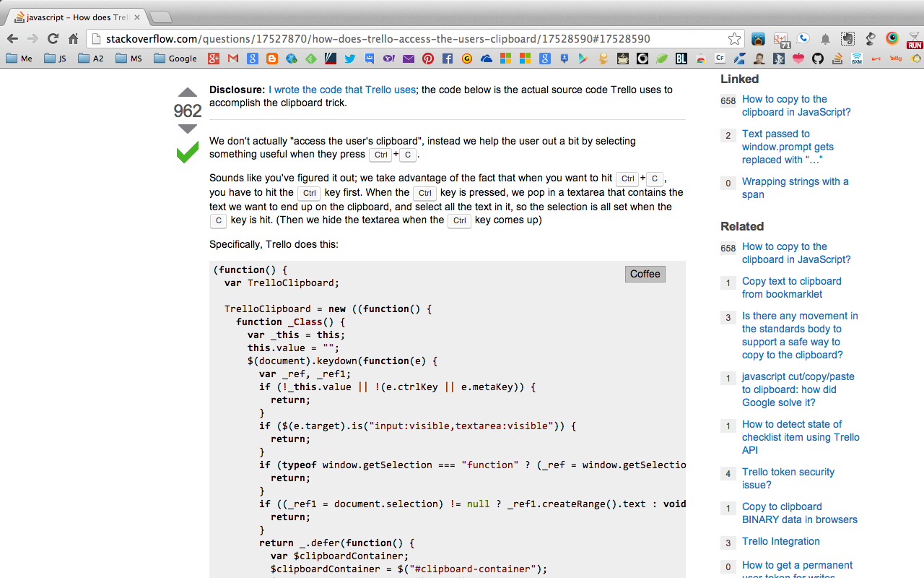Open the GitHub bookmark icon
Viewport: 924px width, 578px height.
coord(818,59)
